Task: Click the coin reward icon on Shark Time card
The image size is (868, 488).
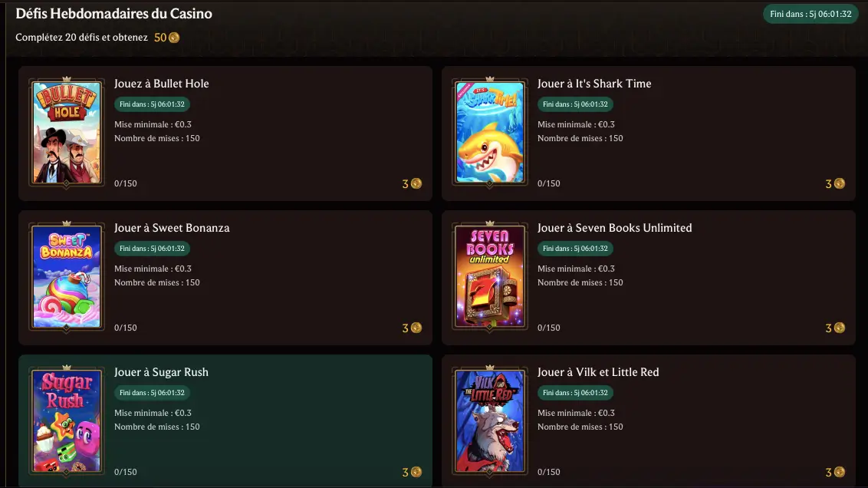Action: pos(839,183)
